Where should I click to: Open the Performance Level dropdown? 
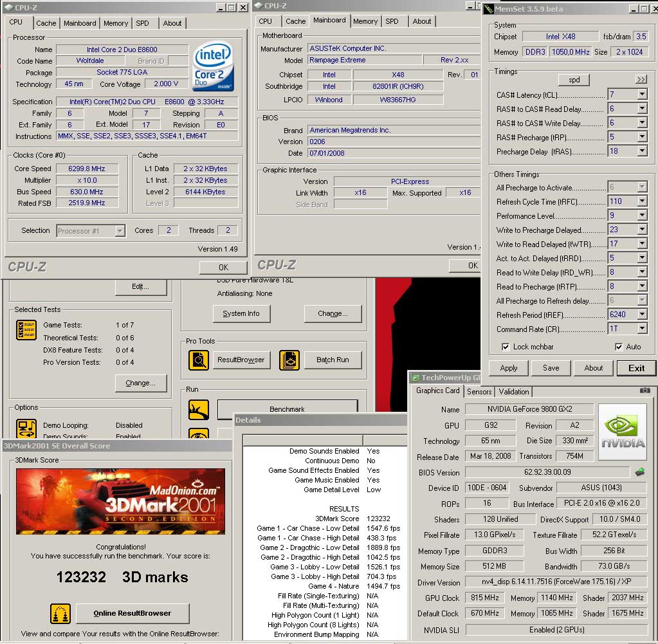(x=642, y=216)
